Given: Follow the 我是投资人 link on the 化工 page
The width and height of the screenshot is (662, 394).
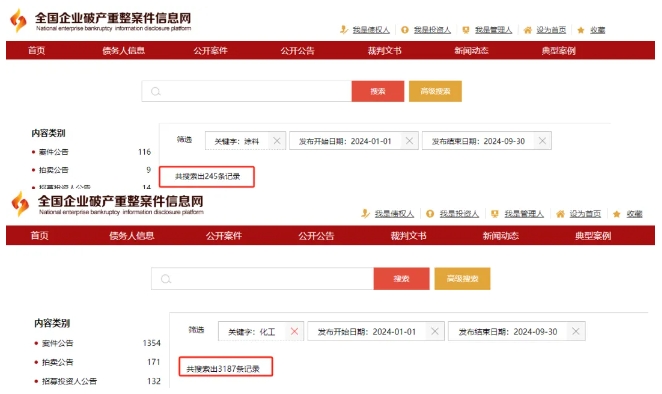Looking at the screenshot, I should click(459, 214).
